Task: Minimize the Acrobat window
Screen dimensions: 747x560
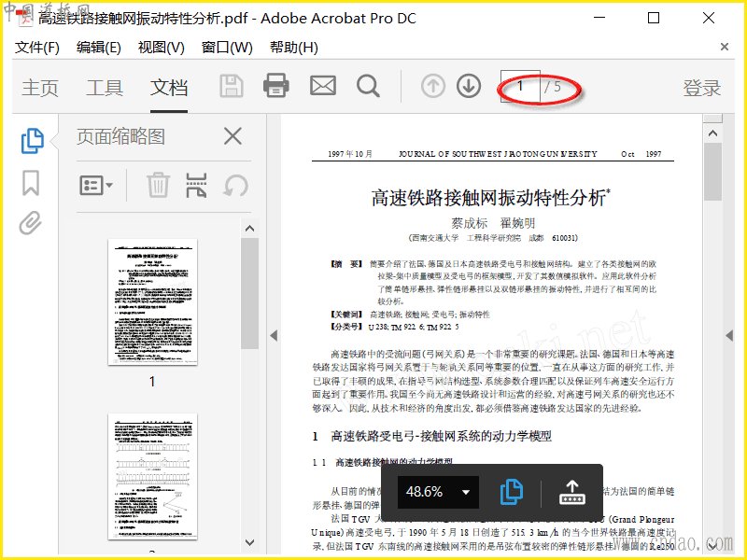Action: [599, 18]
